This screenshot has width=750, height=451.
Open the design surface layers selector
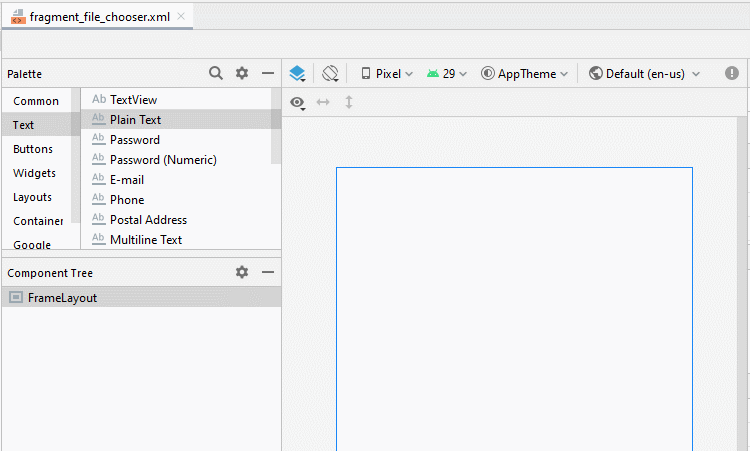pyautogui.click(x=297, y=74)
